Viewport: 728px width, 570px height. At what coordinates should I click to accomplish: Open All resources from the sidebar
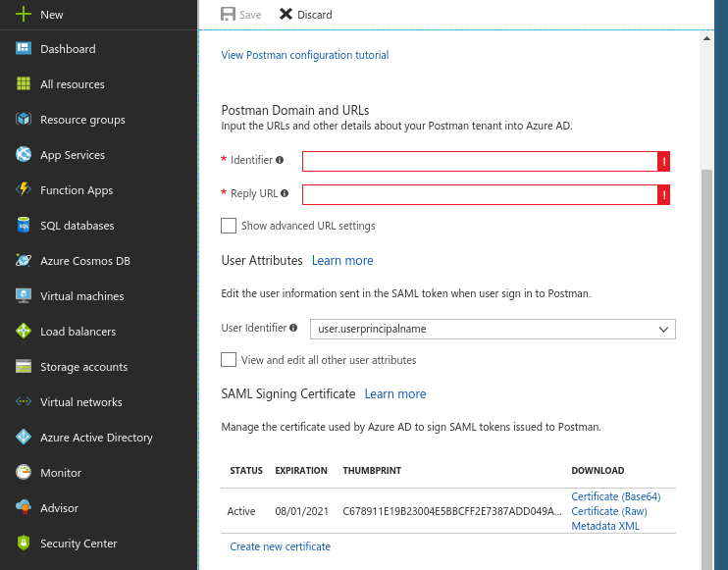point(73,84)
